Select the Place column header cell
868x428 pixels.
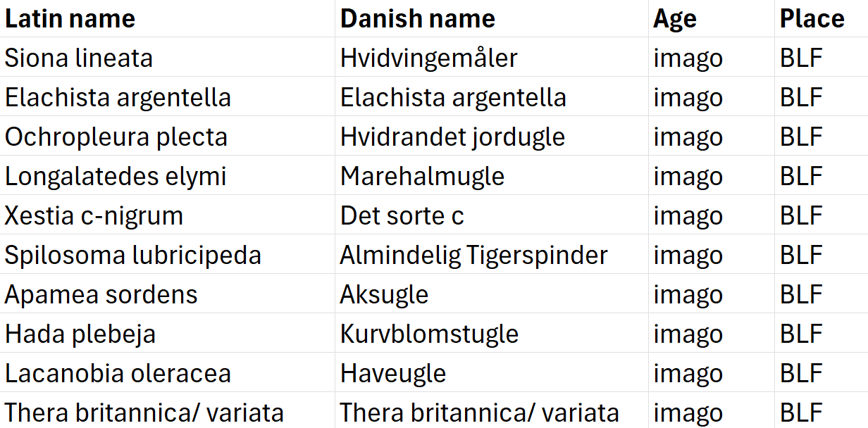(x=821, y=18)
